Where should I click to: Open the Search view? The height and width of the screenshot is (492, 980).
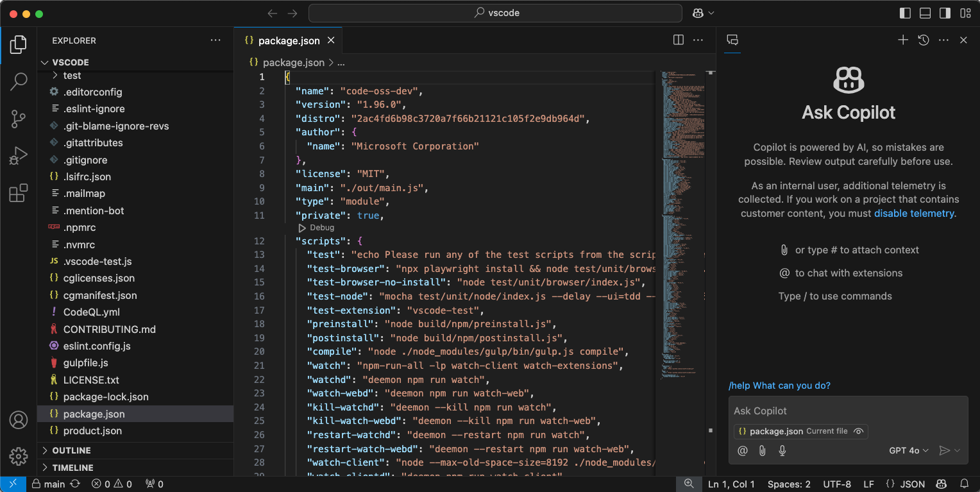[x=19, y=81]
